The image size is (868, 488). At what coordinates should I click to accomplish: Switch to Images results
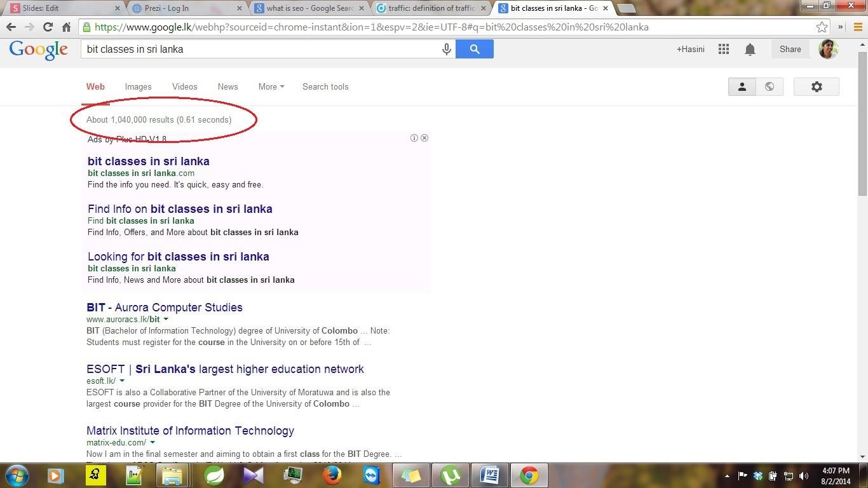[x=138, y=86]
